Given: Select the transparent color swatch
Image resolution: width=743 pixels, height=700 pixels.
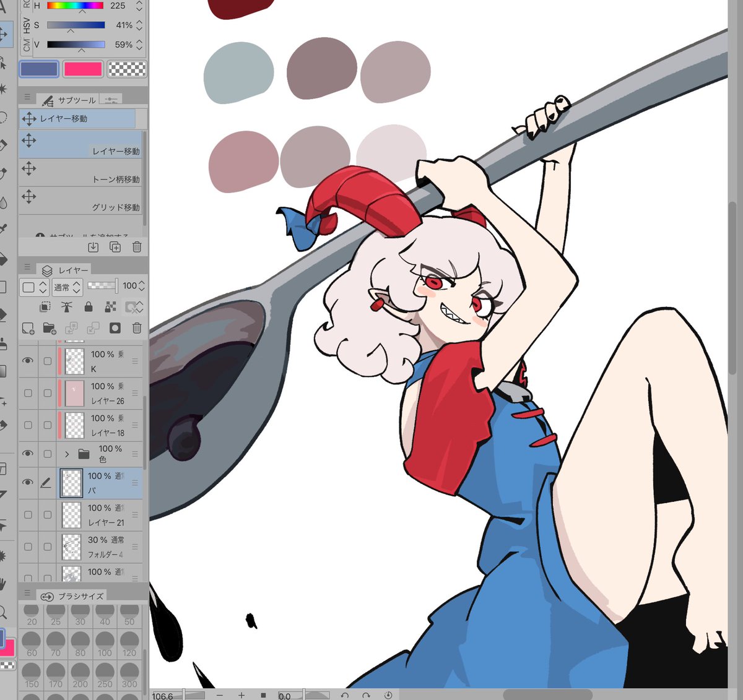Looking at the screenshot, I should 127,69.
